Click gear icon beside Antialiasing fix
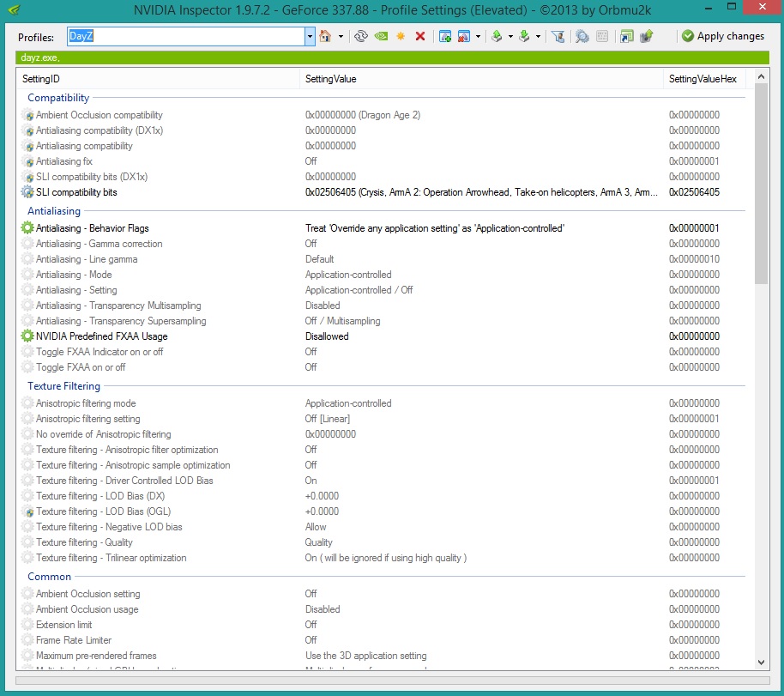The width and height of the screenshot is (784, 696). pyautogui.click(x=27, y=161)
